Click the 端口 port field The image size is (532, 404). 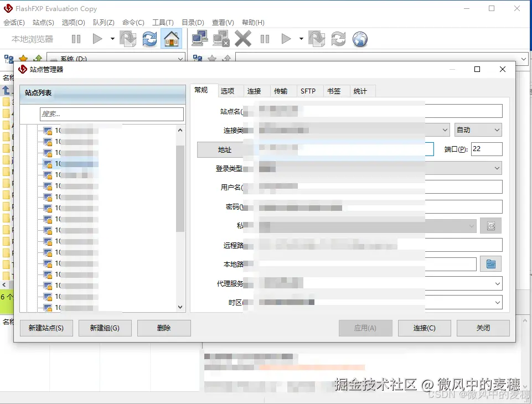click(x=487, y=149)
